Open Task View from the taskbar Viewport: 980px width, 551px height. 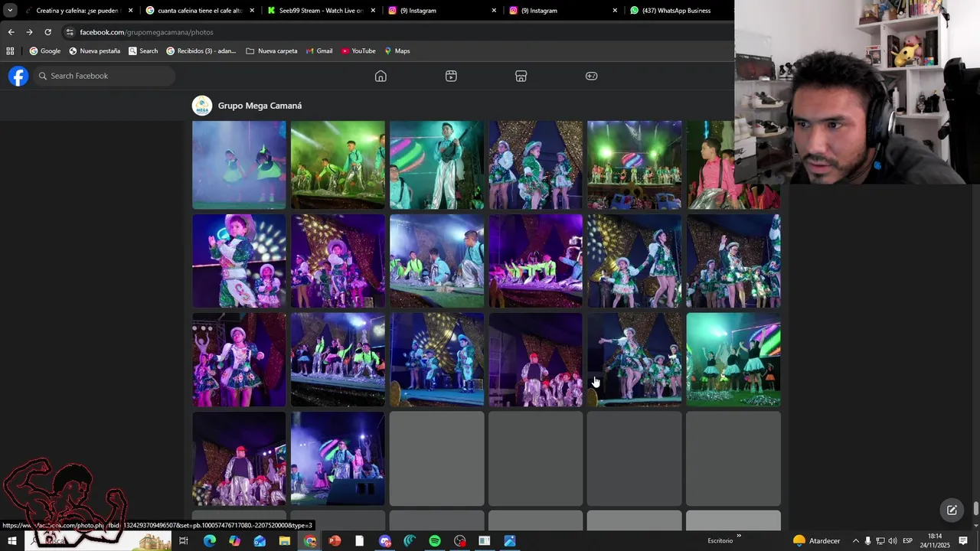click(184, 541)
